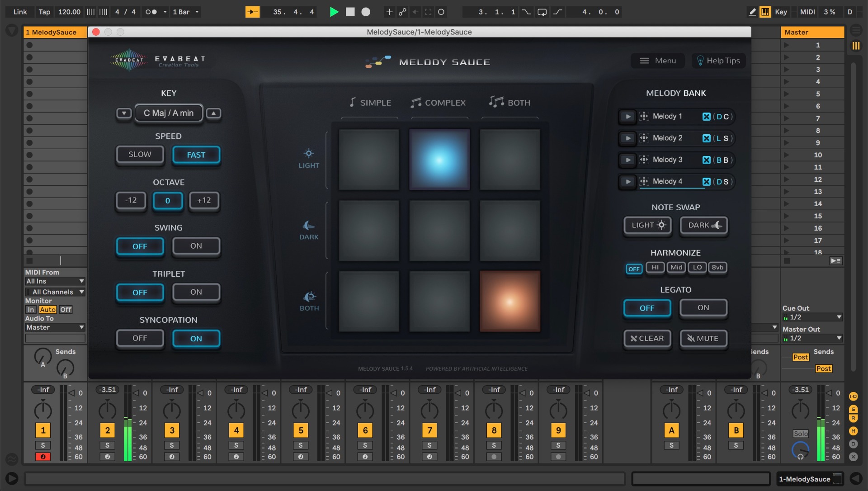This screenshot has width=868, height=491.
Task: Set Harmonize to 8vb
Action: pyautogui.click(x=717, y=268)
